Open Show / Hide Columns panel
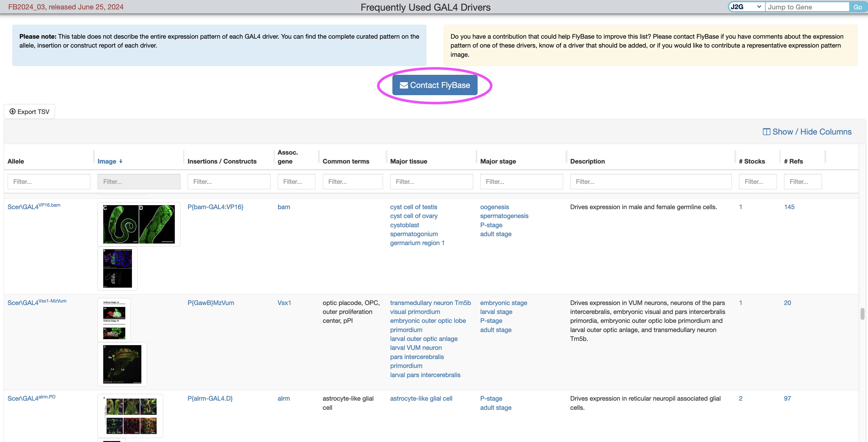868x442 pixels. 807,132
